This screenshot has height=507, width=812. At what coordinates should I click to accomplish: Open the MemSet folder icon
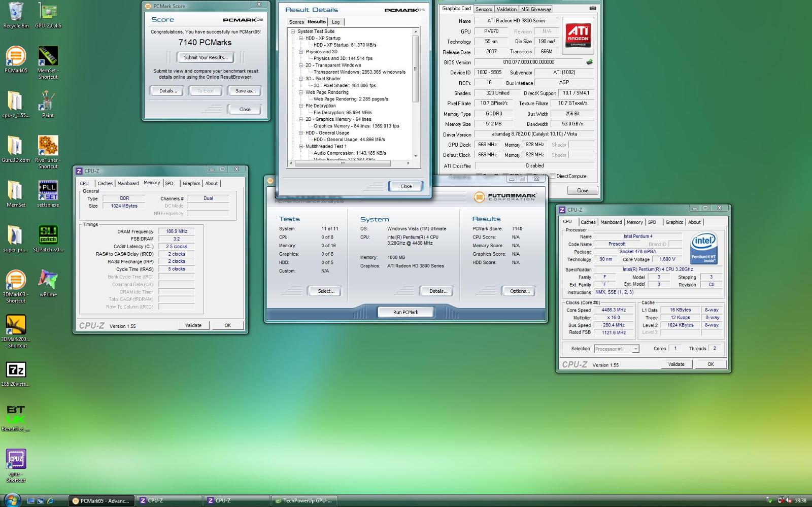[16, 194]
